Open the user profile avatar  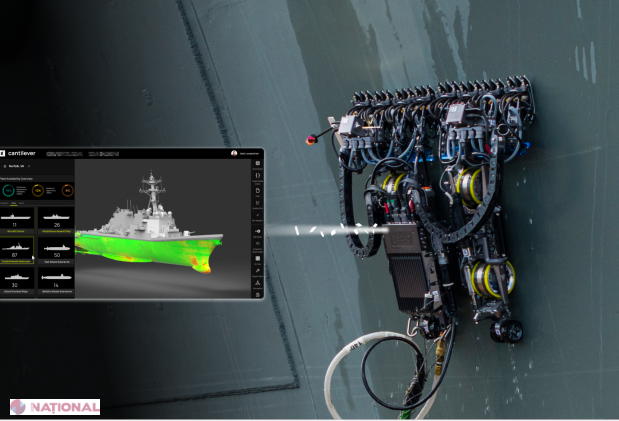234,153
